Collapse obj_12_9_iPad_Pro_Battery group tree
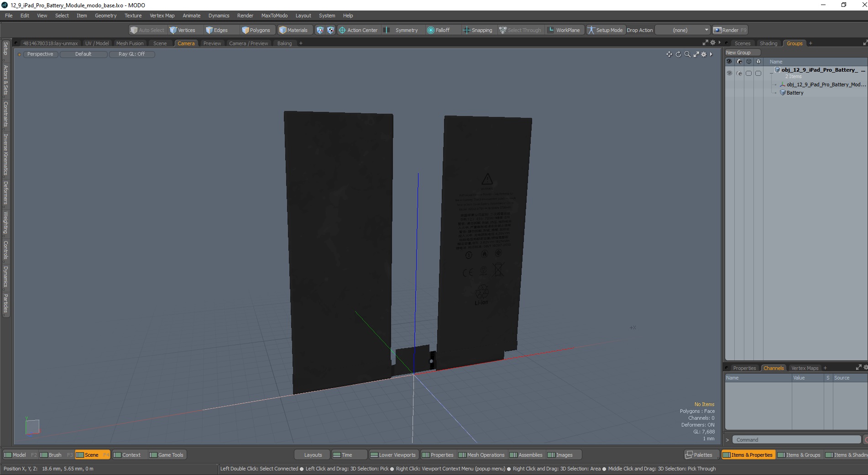This screenshot has height=475, width=868. coord(771,73)
